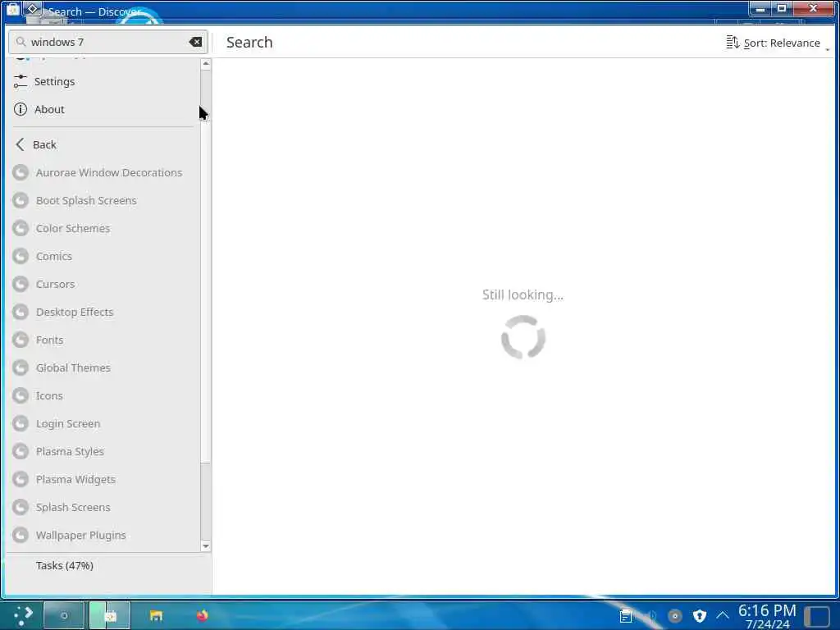Select Wallpaper Plugins category
The width and height of the screenshot is (840, 630).
(x=102, y=535)
